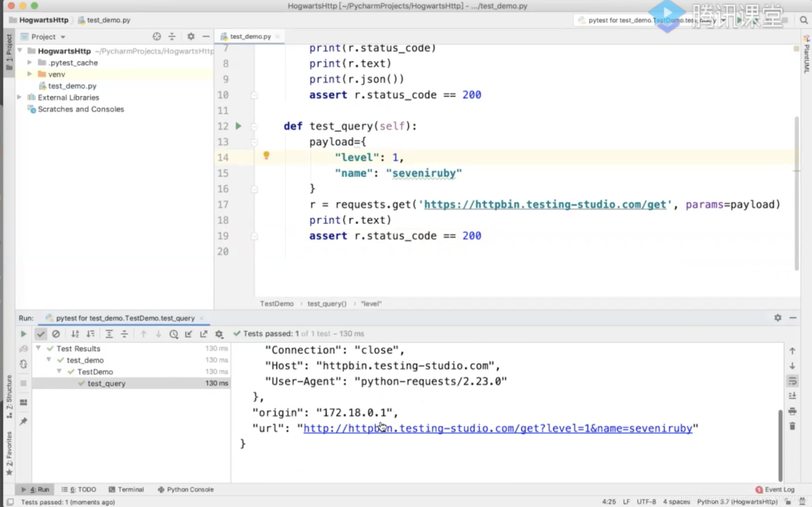Run test_query from the gutter arrow
The image size is (812, 507).
click(238, 126)
